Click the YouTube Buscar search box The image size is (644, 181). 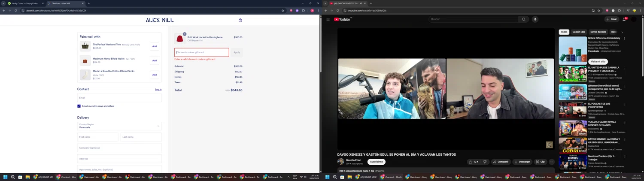[473, 19]
